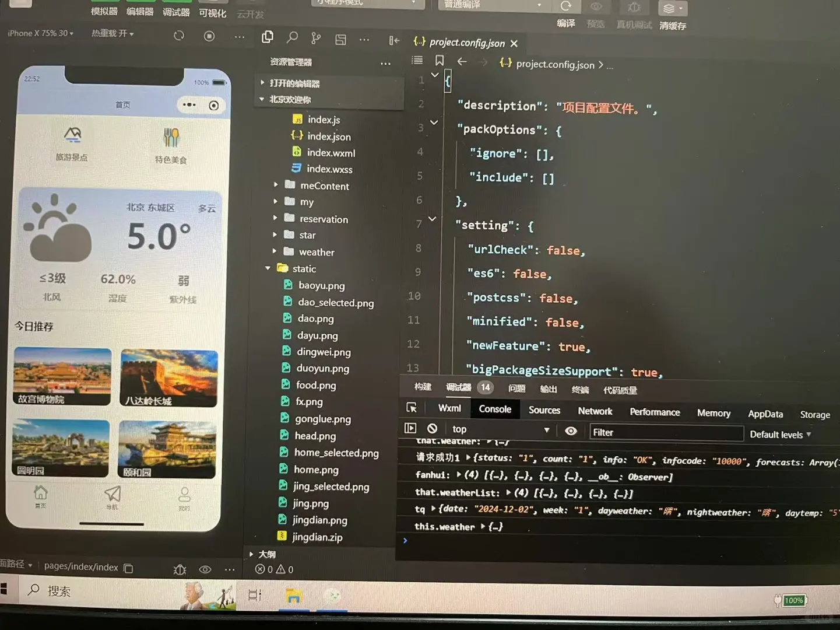Open Windows Task View on the taskbar
Screen dimensions: 840x630
[x=255, y=595]
